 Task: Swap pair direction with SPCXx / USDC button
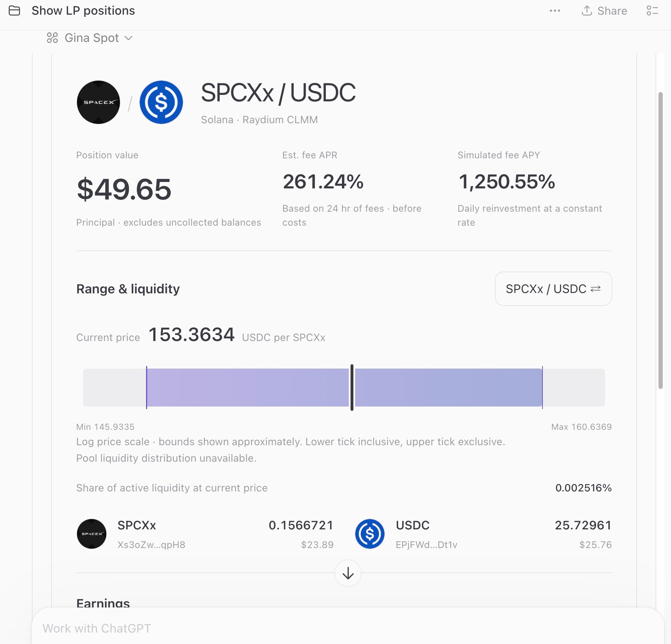point(553,289)
